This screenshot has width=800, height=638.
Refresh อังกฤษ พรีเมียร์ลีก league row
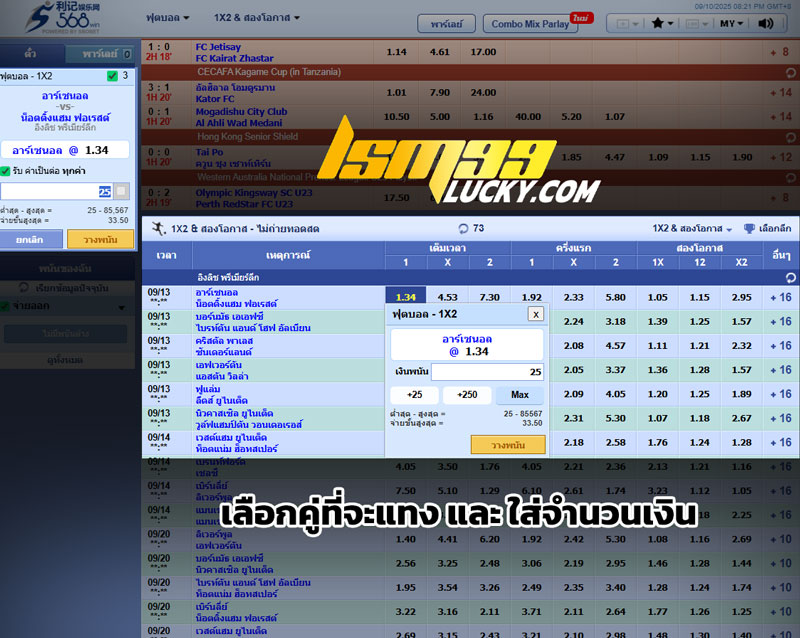790,278
